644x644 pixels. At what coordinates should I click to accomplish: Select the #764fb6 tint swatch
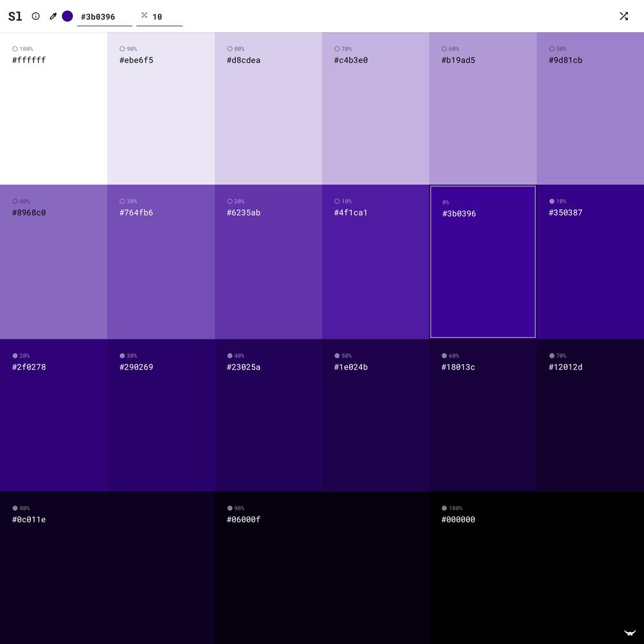click(x=161, y=262)
